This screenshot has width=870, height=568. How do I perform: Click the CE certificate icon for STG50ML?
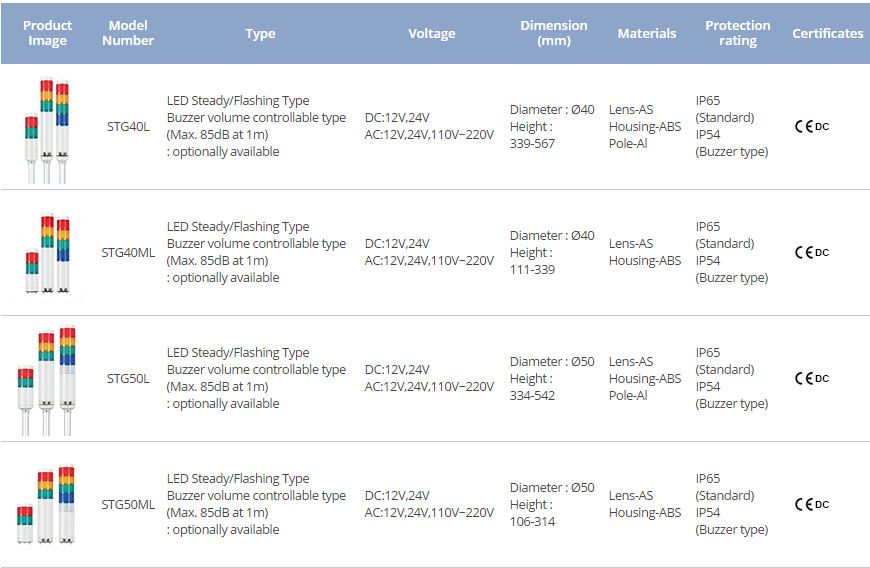click(x=811, y=504)
